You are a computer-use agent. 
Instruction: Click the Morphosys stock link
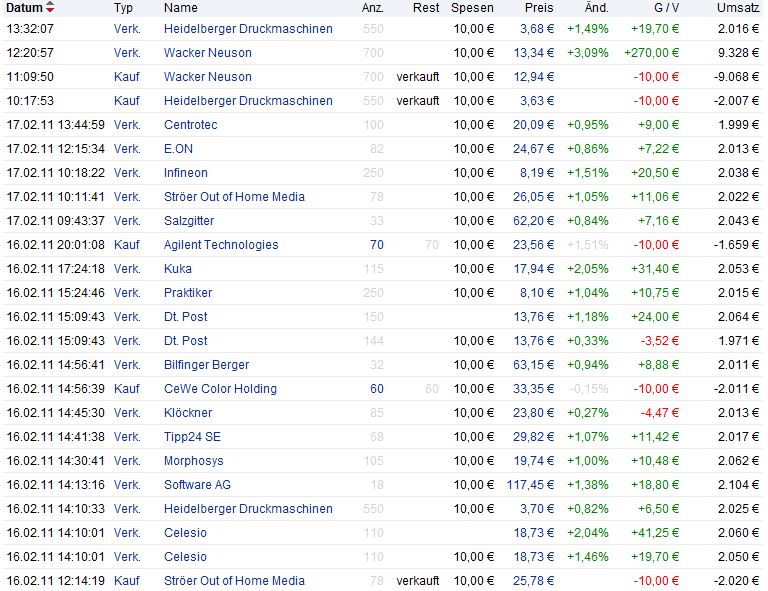(x=193, y=461)
